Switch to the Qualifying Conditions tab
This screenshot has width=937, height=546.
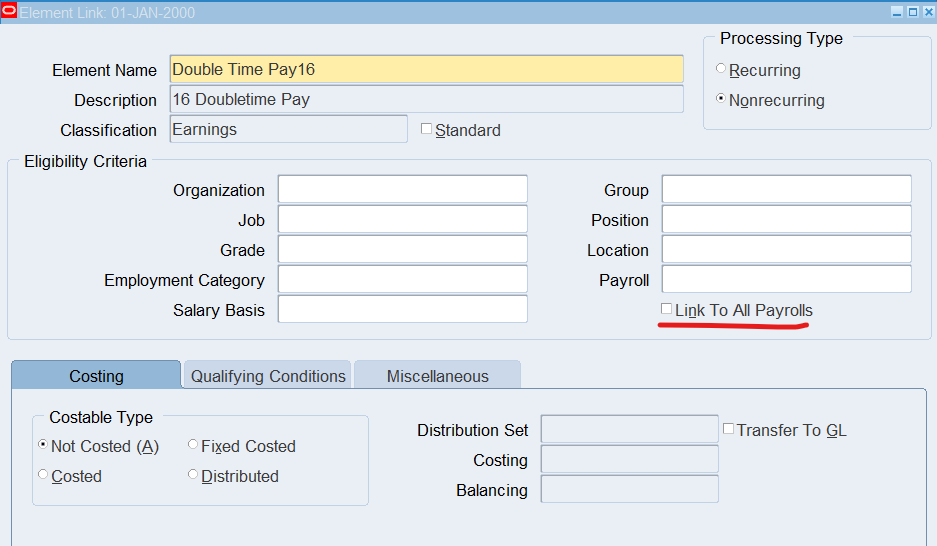tap(268, 376)
